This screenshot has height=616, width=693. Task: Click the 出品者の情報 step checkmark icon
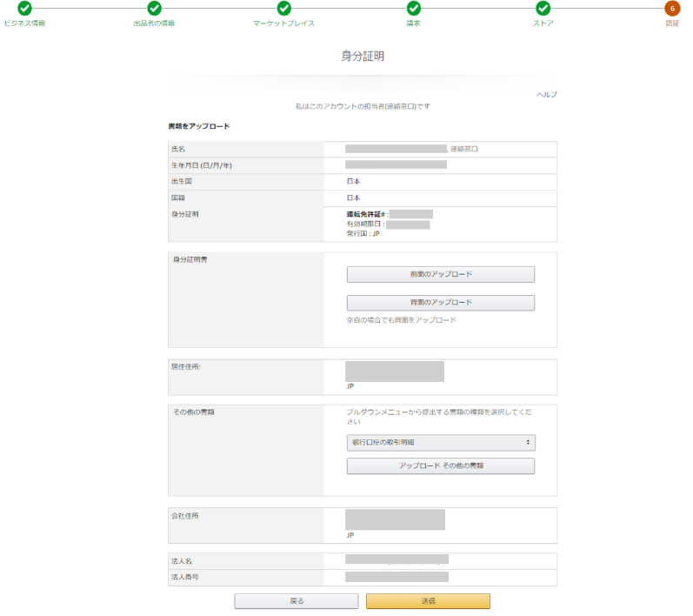(x=154, y=8)
